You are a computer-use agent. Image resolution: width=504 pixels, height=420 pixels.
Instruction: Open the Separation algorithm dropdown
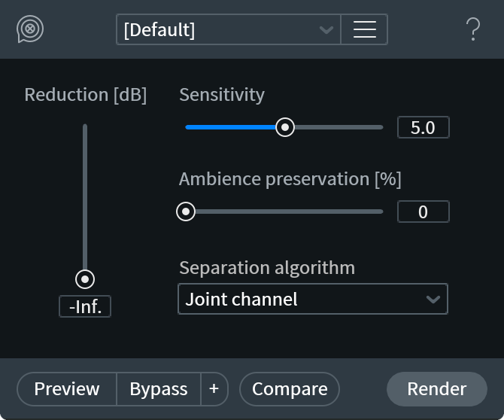301,299
